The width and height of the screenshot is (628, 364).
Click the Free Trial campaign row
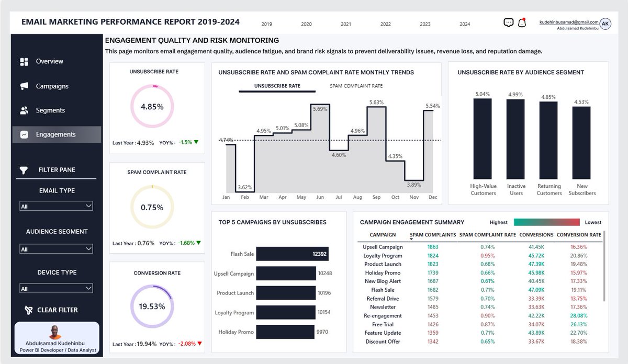[480, 325]
